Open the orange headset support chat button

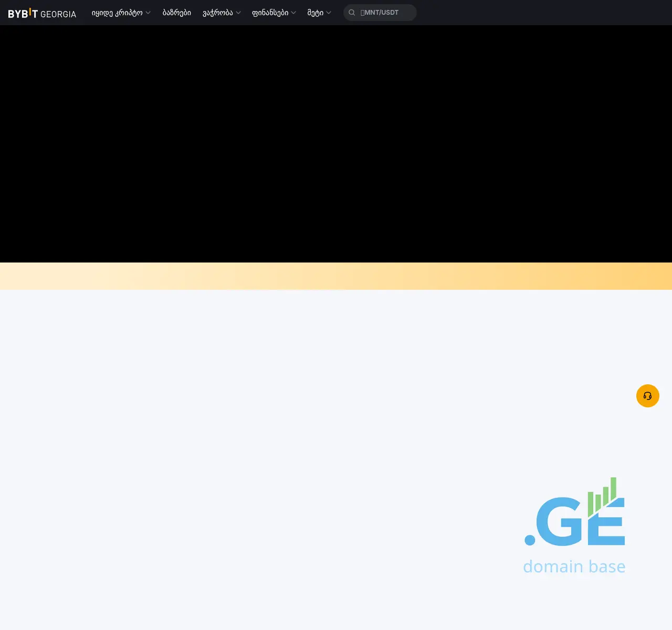647,396
